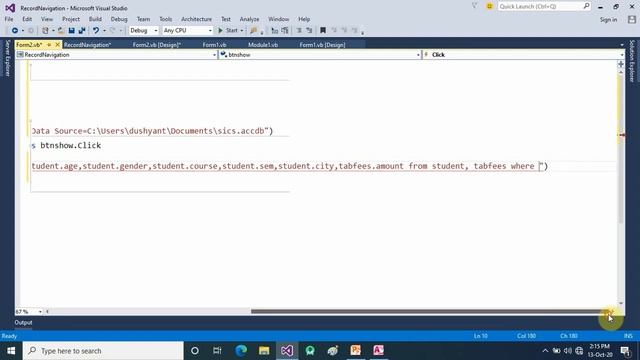Open the Build menu
The width and height of the screenshot is (640, 360).
pyautogui.click(x=95, y=19)
